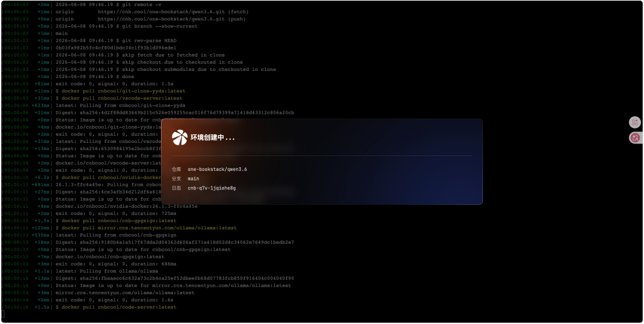
Task: Click the CNB pinwheel logo in dialog
Action: click(x=179, y=138)
